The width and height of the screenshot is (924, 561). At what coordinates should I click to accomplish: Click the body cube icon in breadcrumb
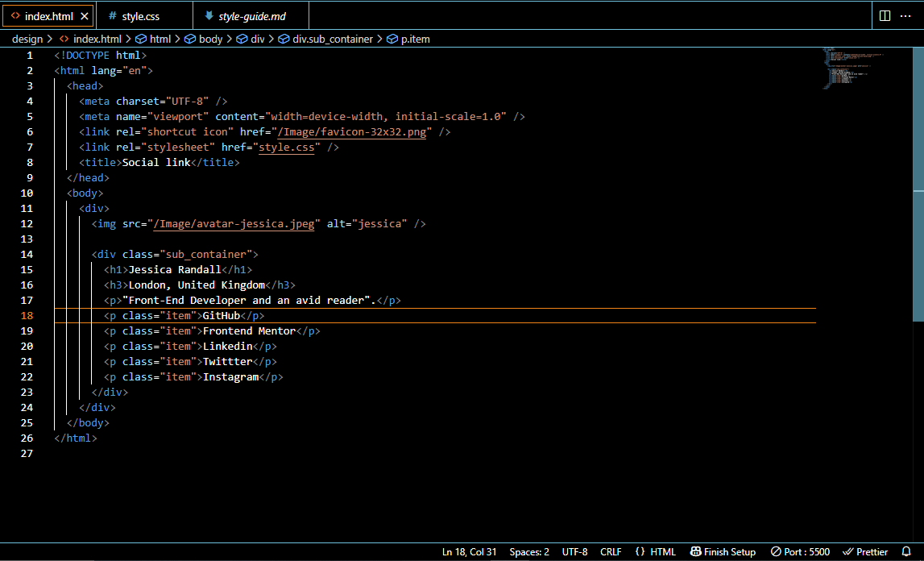pyautogui.click(x=190, y=39)
